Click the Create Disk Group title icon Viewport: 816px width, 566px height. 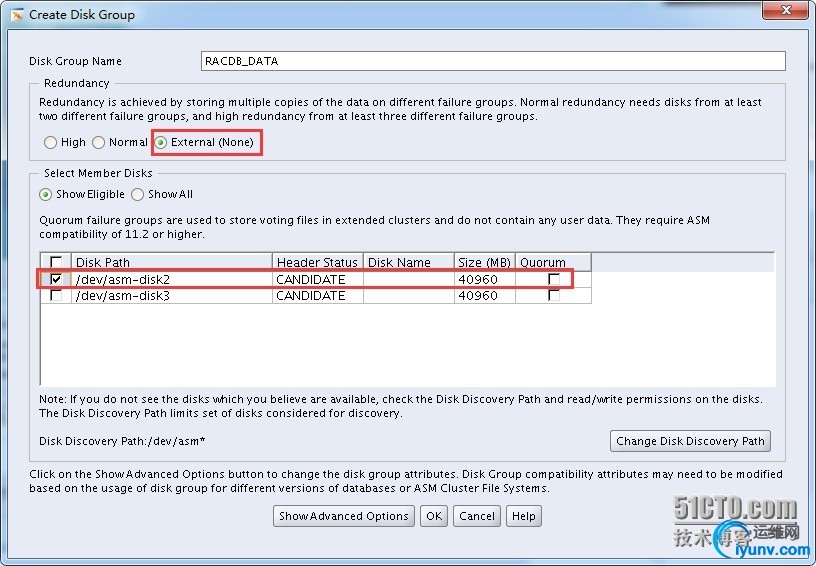click(x=17, y=15)
